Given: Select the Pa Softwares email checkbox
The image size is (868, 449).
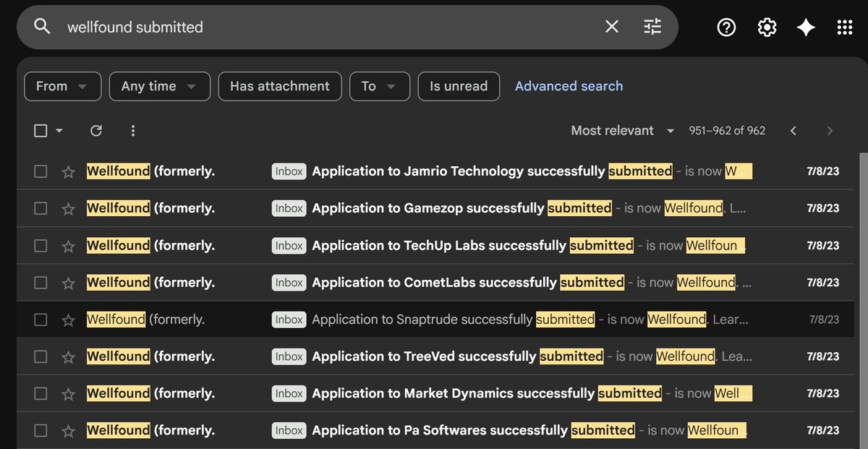Looking at the screenshot, I should pos(41,431).
